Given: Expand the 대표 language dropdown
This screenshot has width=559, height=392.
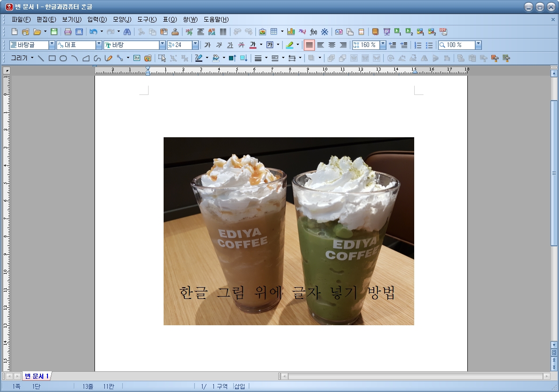Looking at the screenshot, I should pos(99,45).
